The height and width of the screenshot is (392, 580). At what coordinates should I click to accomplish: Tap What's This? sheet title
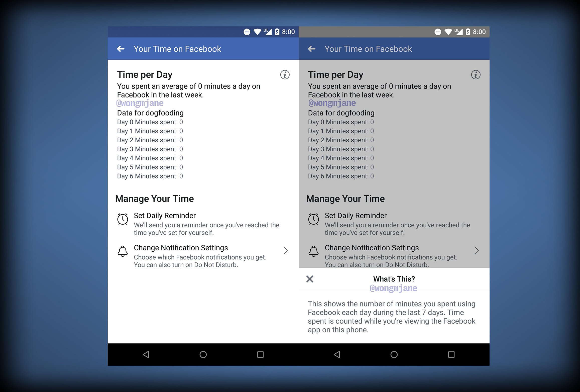click(394, 279)
